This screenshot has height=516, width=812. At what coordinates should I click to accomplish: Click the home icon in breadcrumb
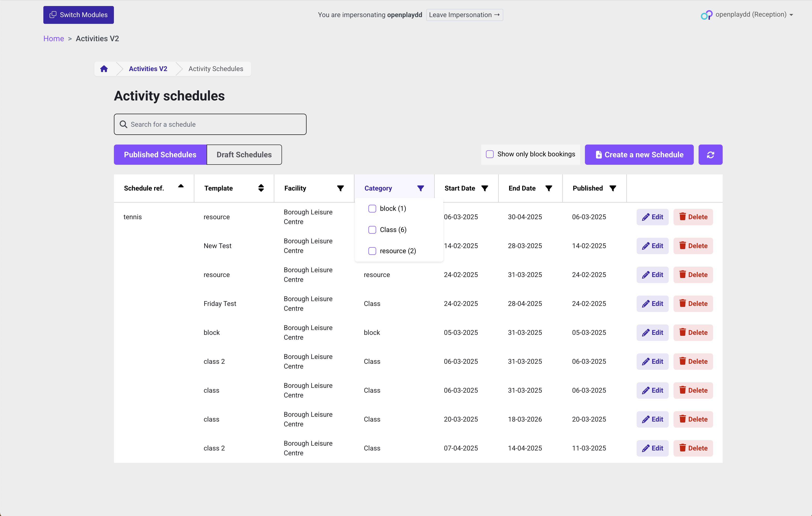click(x=104, y=69)
